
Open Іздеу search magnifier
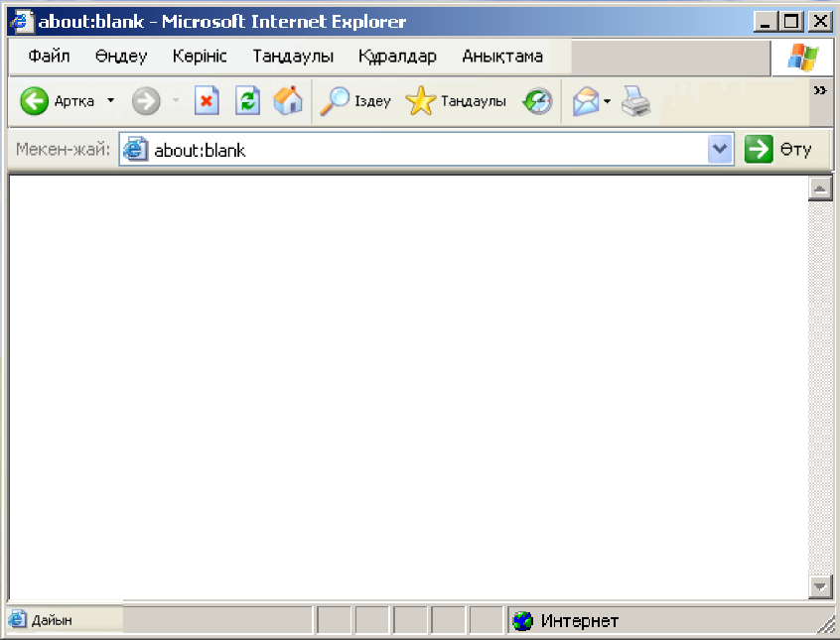point(355,100)
